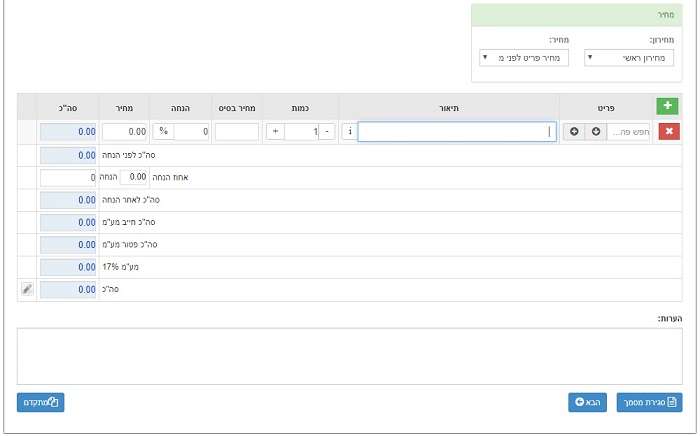The image size is (700, 436).
Task: Click the row total field in סה"כ column
Action: [x=68, y=132]
